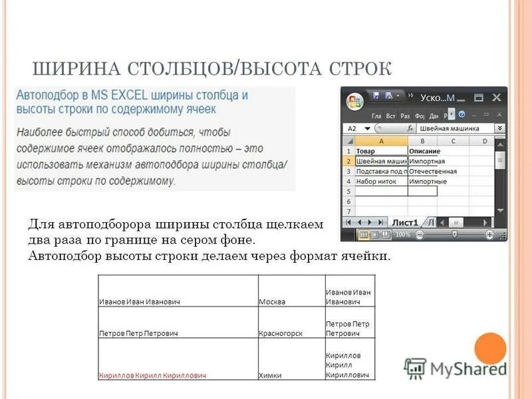Click the Excel Help question mark icon

point(462,114)
